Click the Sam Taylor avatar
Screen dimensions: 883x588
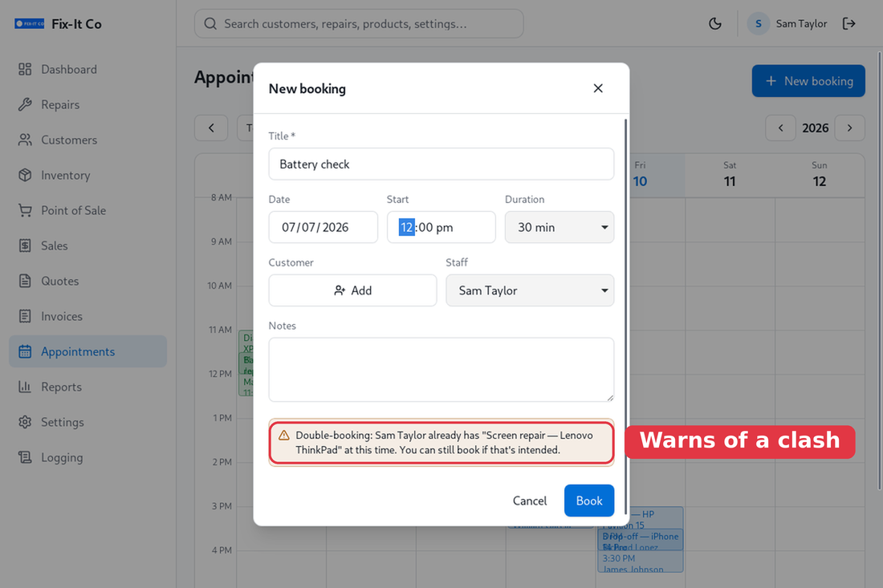(x=759, y=23)
